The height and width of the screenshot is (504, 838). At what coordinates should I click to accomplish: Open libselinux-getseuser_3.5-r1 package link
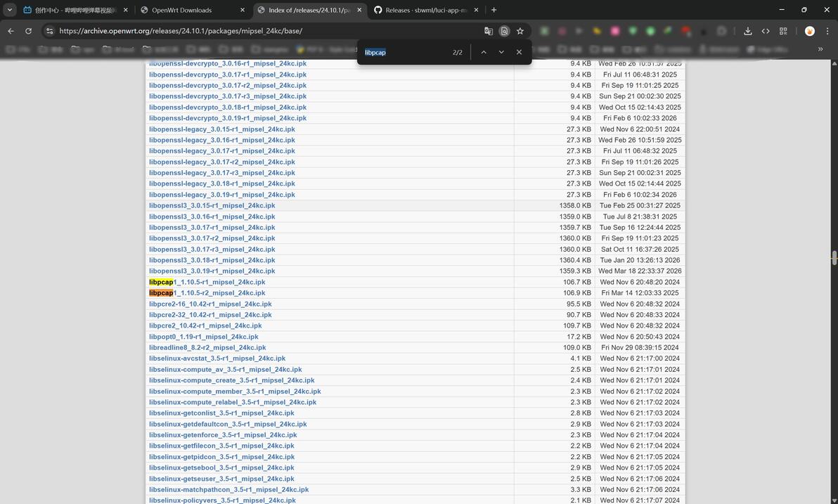coord(221,479)
